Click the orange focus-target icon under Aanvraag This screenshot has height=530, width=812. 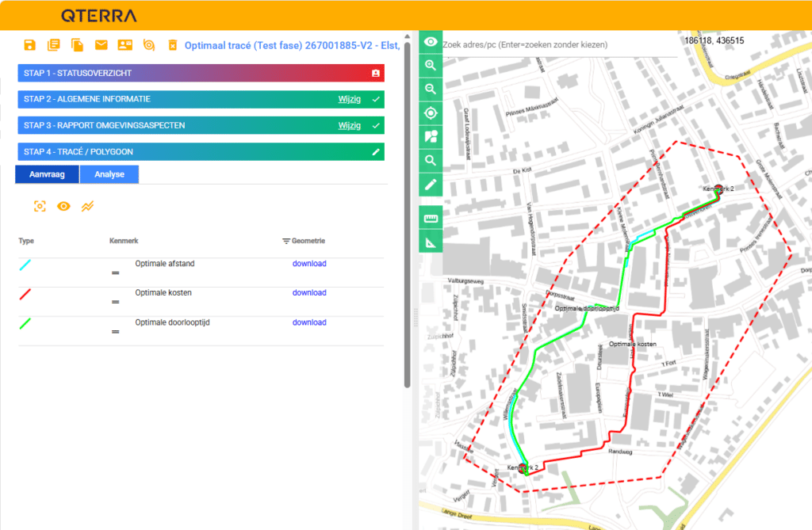pyautogui.click(x=40, y=207)
